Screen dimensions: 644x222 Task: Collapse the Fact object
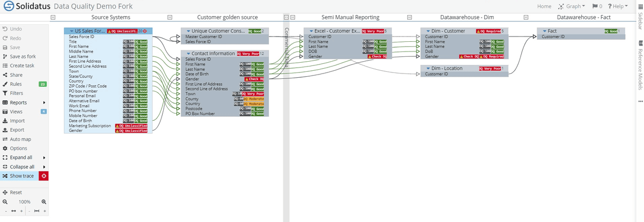(545, 31)
